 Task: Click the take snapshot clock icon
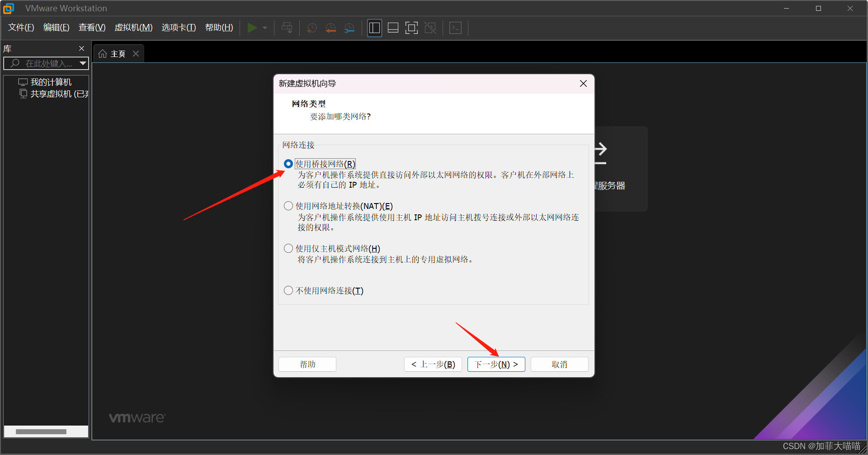click(x=312, y=28)
